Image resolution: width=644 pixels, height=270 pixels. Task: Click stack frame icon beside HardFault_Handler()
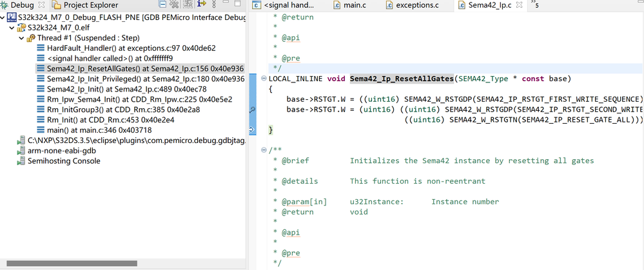click(41, 48)
